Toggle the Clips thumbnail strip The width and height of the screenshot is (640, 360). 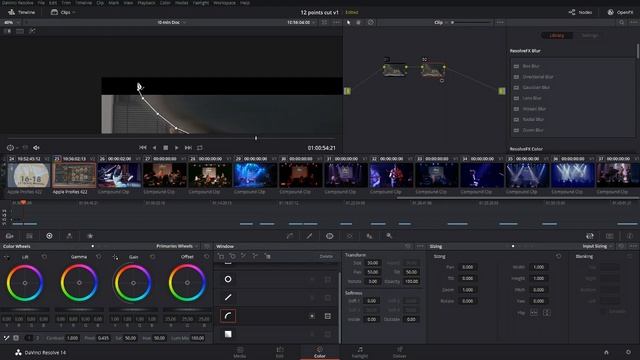(x=61, y=12)
